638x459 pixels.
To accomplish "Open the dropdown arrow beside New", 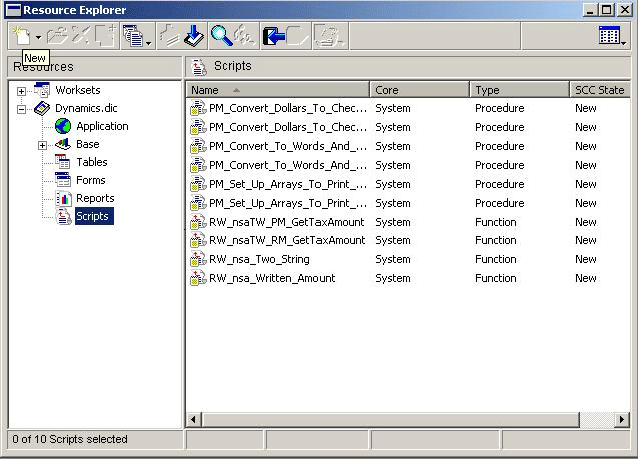I will pos(38,37).
